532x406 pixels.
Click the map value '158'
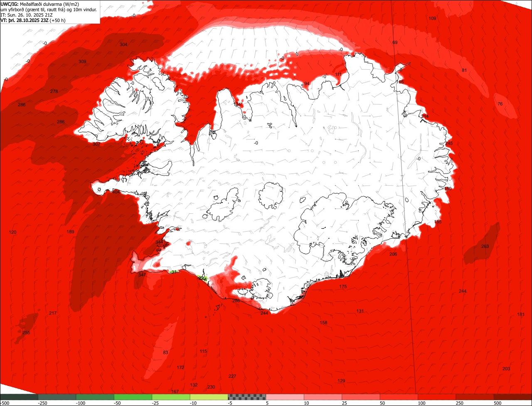[323, 323]
